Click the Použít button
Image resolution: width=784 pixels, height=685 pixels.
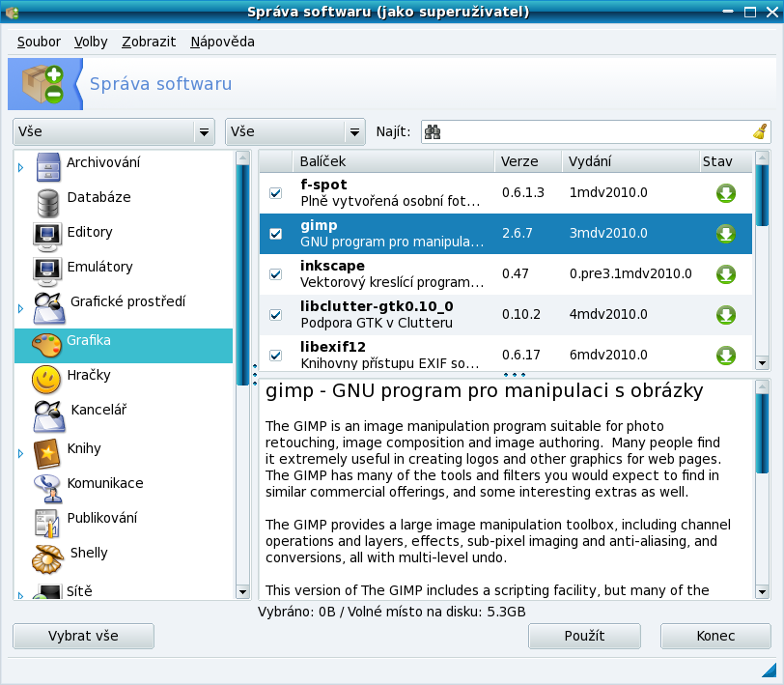point(584,636)
